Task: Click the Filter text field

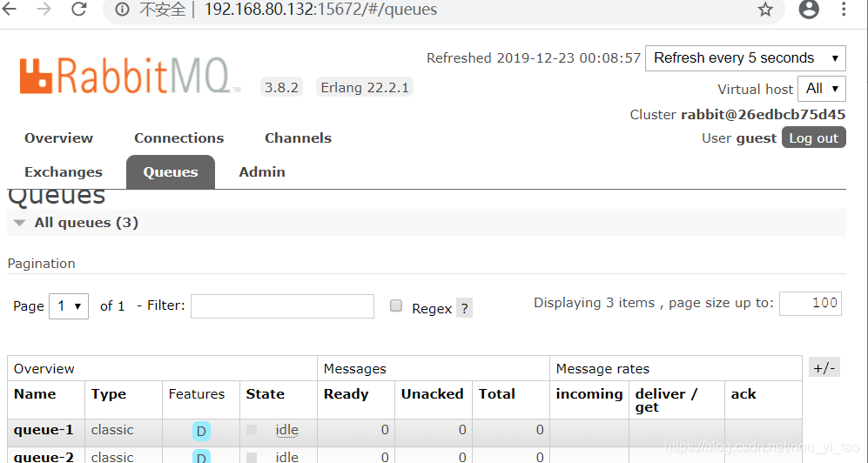Action: [x=282, y=305]
